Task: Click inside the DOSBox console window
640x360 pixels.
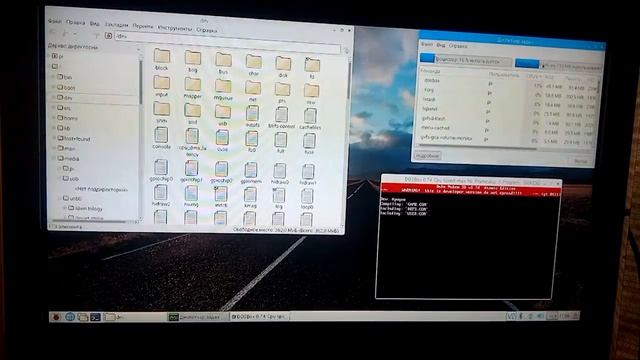Action: tap(467, 247)
